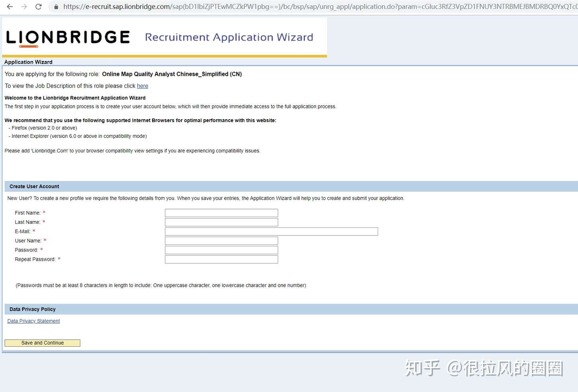Click the 'Firefox (version 2.0 or above)' line
The image size is (578, 392).
[x=43, y=128]
